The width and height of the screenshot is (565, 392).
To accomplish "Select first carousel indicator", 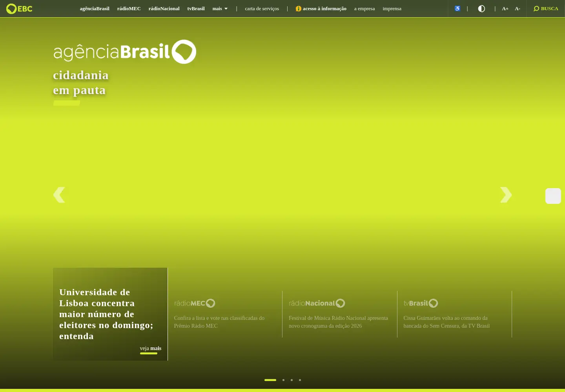I will pyautogui.click(x=270, y=380).
